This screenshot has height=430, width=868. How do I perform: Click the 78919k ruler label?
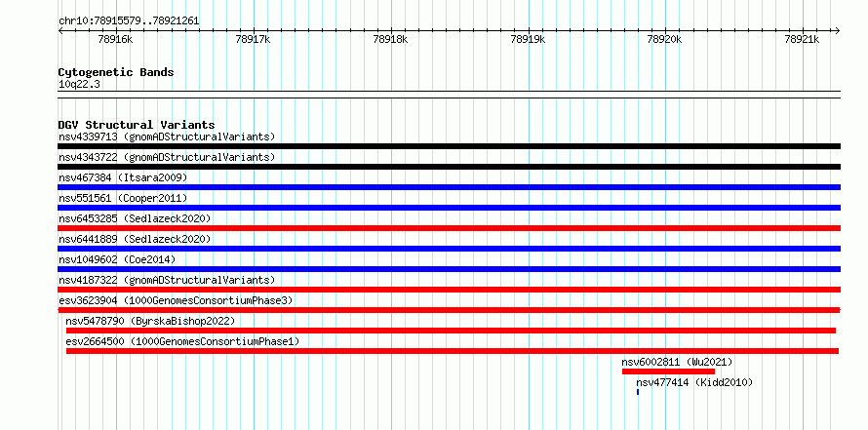pyautogui.click(x=528, y=40)
